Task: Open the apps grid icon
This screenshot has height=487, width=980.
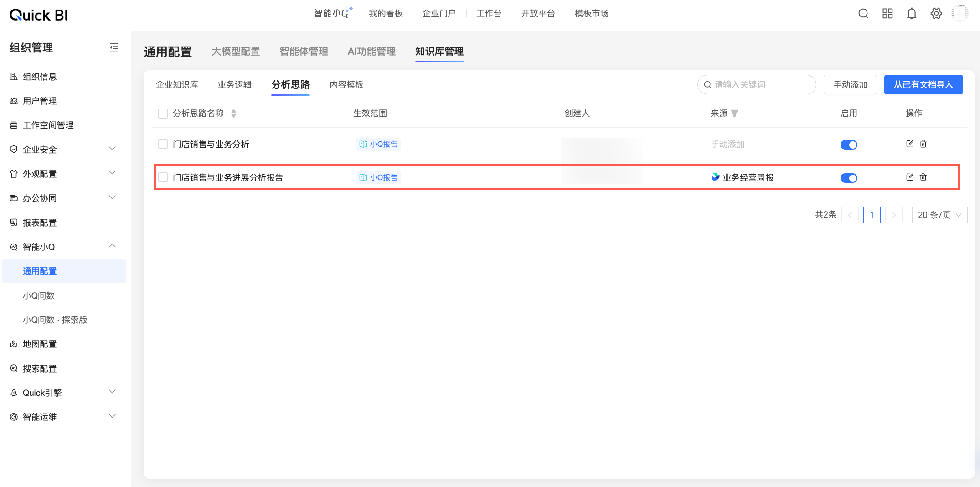Action: click(x=887, y=14)
